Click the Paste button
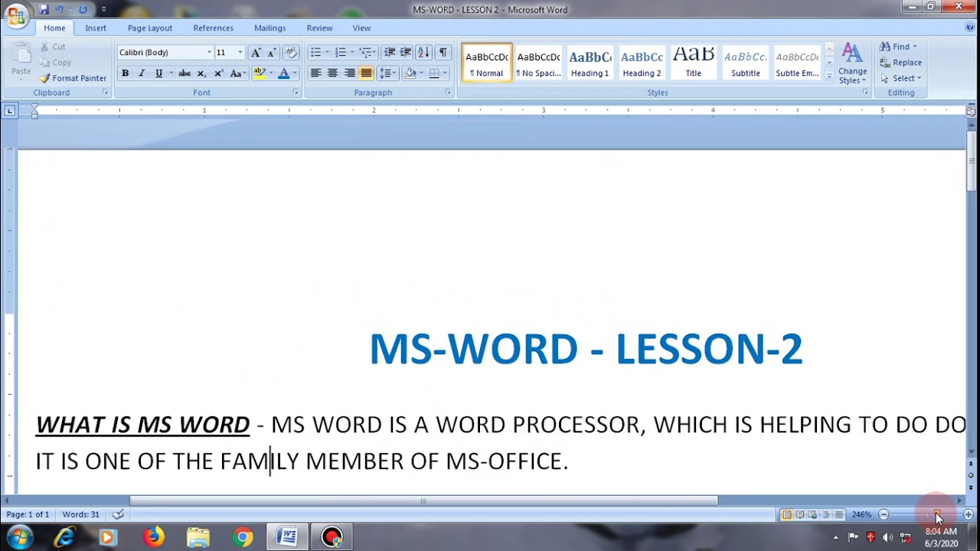Viewport: 980px width, 551px height. pos(21,60)
